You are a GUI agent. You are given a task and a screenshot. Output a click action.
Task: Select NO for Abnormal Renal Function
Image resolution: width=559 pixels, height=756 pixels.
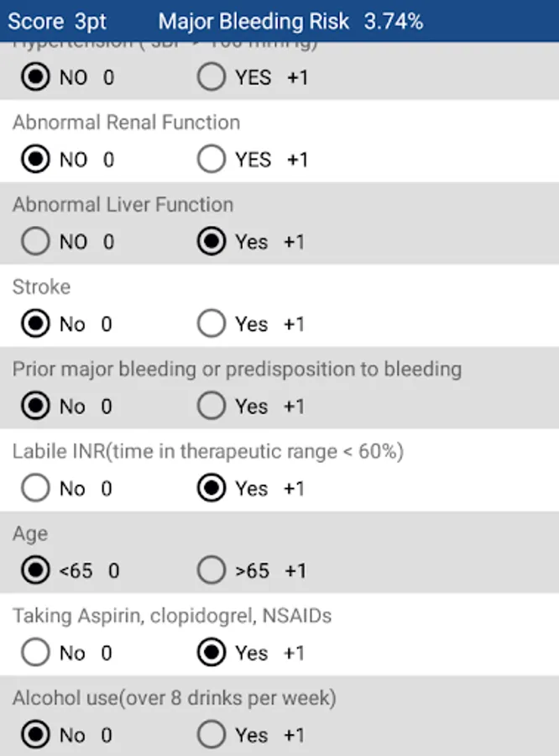click(x=35, y=160)
